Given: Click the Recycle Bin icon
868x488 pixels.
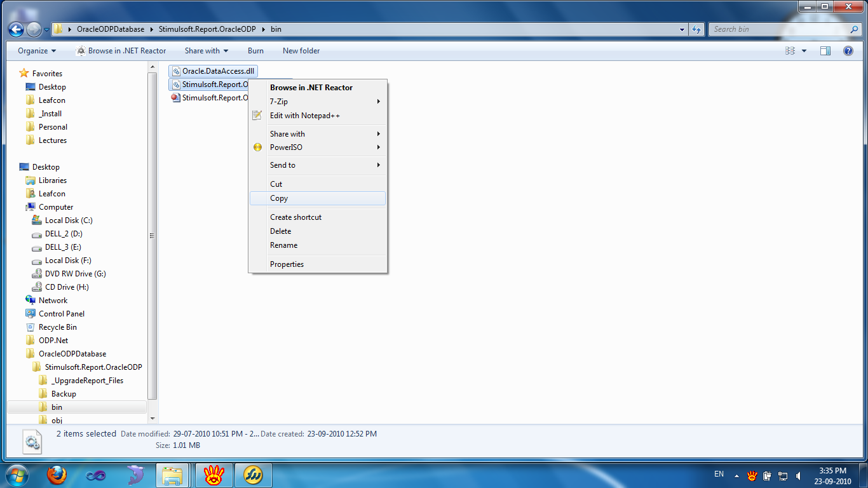Looking at the screenshot, I should pos(31,327).
